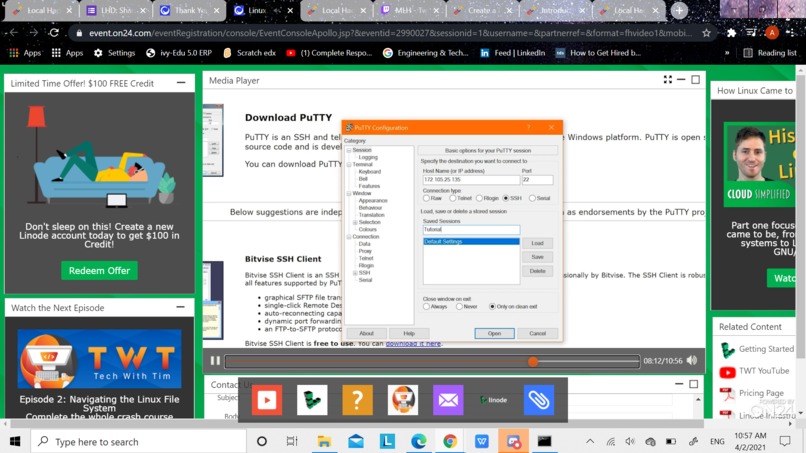Open Mail app from taskbar

click(356, 441)
